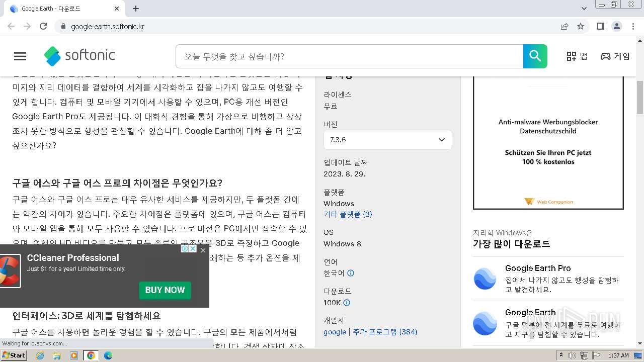Screen dimensions: 644x362
Task: Click the Softonic logo
Action: 79,56
